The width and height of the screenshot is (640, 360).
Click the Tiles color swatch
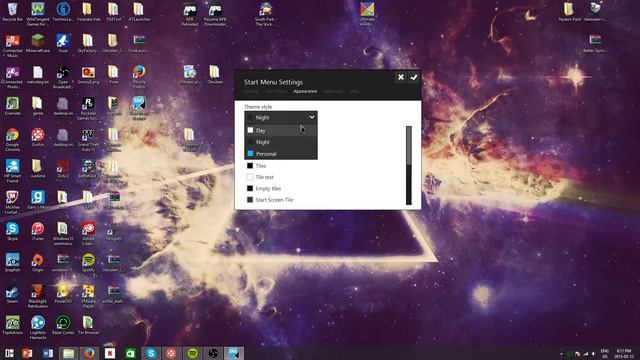250,166
